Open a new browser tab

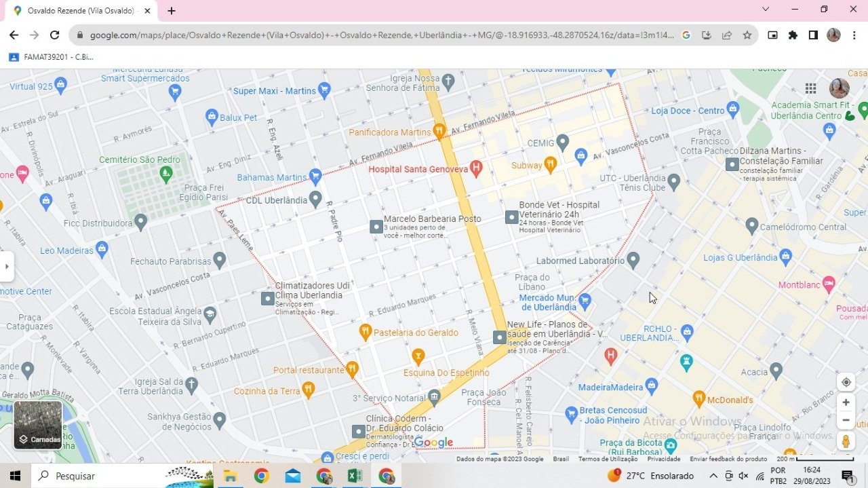(172, 11)
